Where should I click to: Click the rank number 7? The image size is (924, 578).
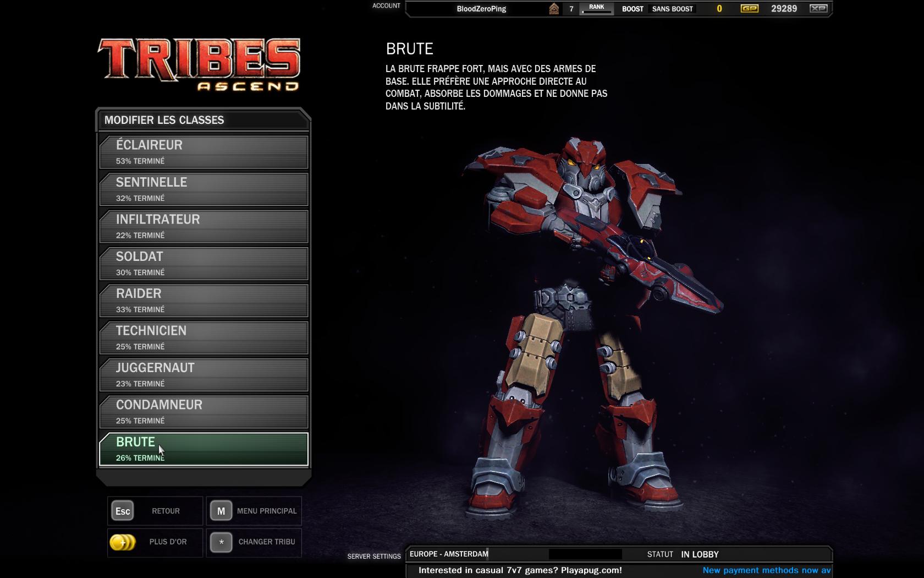571,9
